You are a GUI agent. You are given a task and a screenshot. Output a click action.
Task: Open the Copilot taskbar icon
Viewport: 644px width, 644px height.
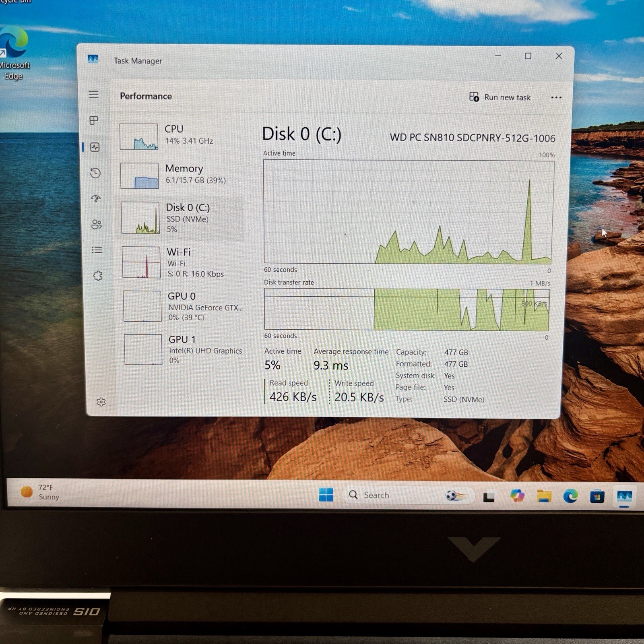(x=517, y=495)
